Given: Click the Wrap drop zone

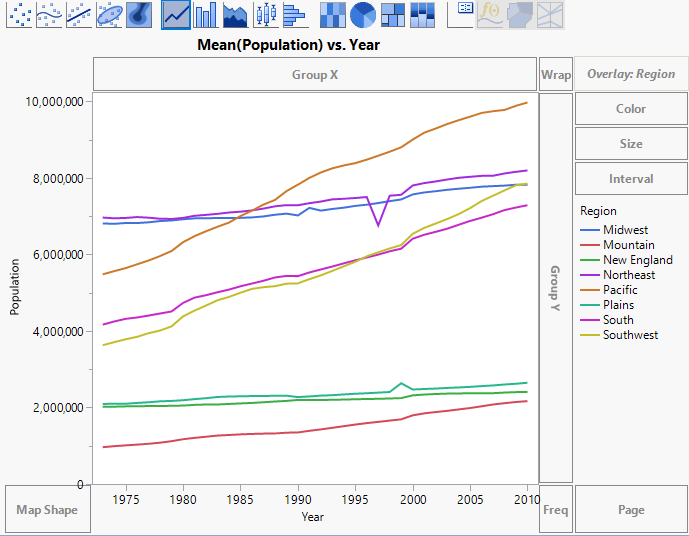Looking at the screenshot, I should [555, 74].
